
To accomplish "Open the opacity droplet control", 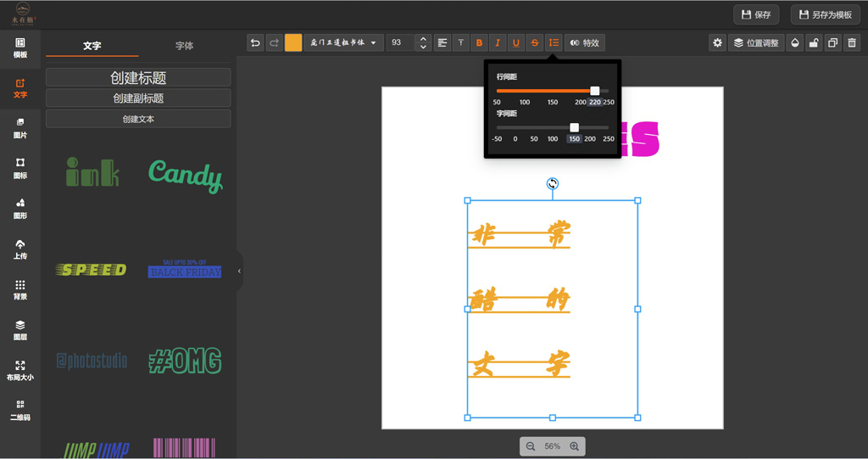I will pyautogui.click(x=795, y=42).
